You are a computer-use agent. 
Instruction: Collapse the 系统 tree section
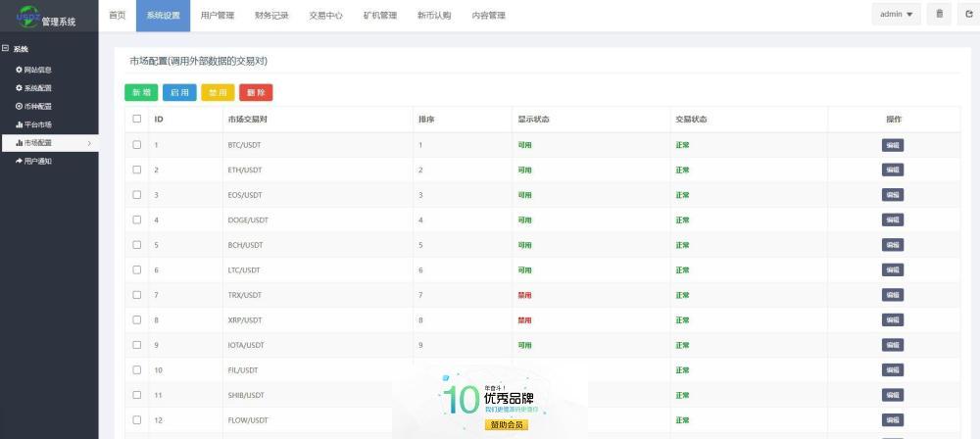coord(6,48)
